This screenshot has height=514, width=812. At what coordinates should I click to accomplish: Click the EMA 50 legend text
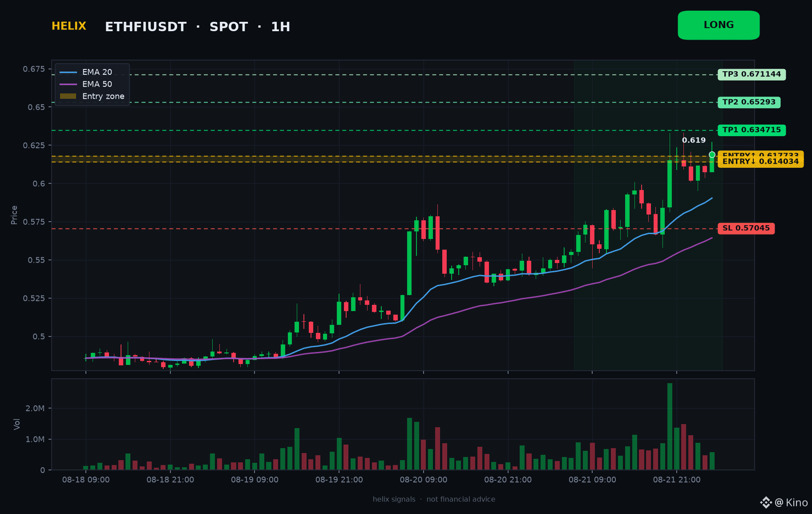click(97, 84)
